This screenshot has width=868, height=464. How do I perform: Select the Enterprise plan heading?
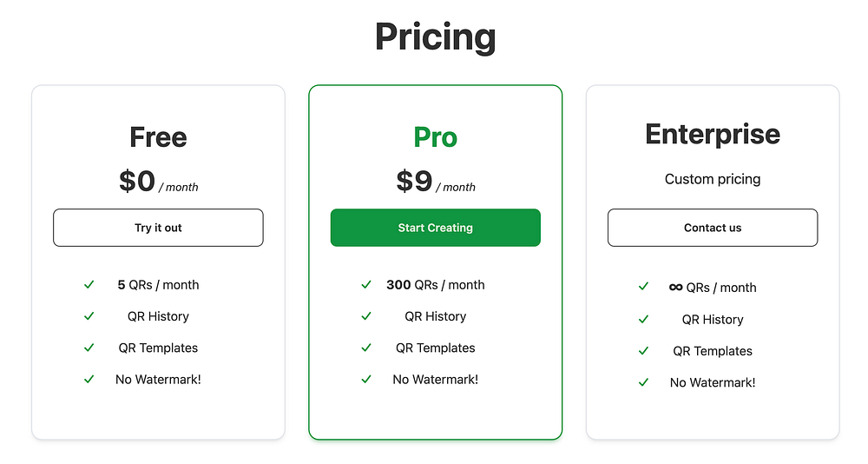(x=713, y=135)
